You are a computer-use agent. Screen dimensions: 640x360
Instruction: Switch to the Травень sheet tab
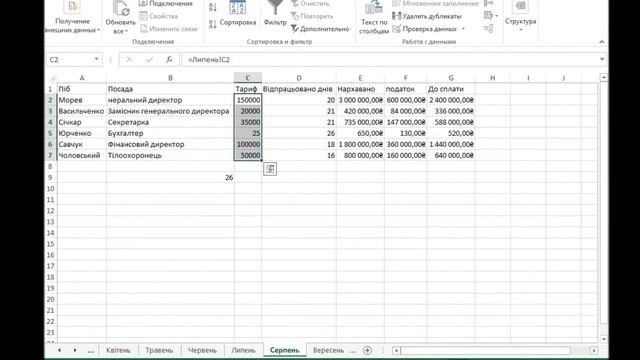coord(159,350)
